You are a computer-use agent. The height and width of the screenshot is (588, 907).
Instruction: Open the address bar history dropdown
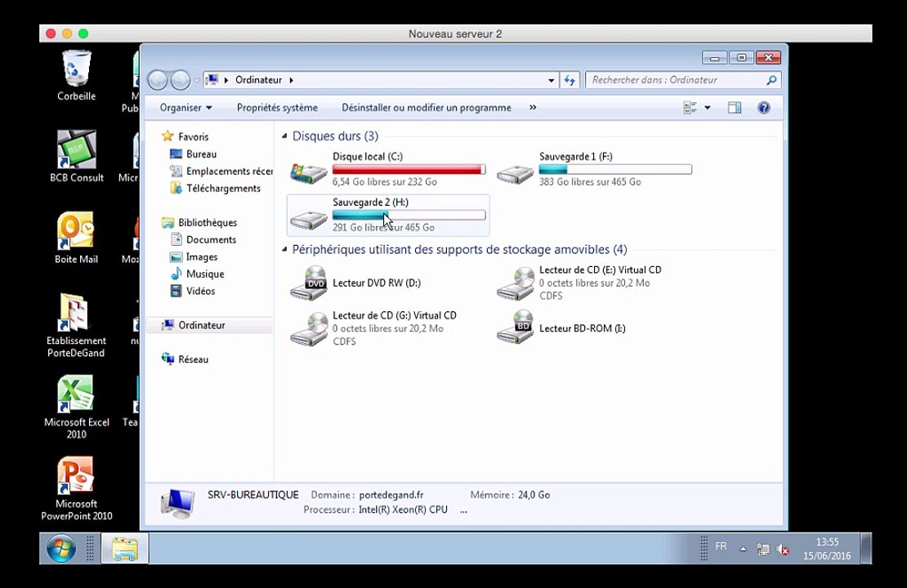(552, 80)
